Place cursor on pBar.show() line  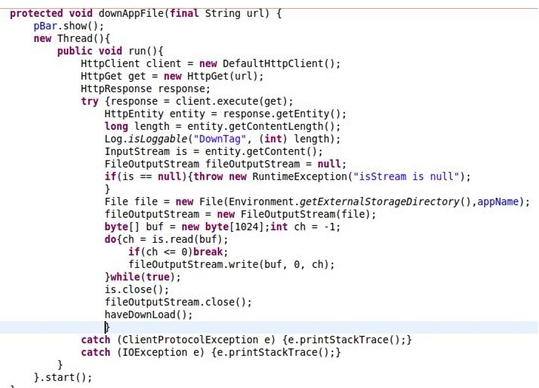[68, 26]
